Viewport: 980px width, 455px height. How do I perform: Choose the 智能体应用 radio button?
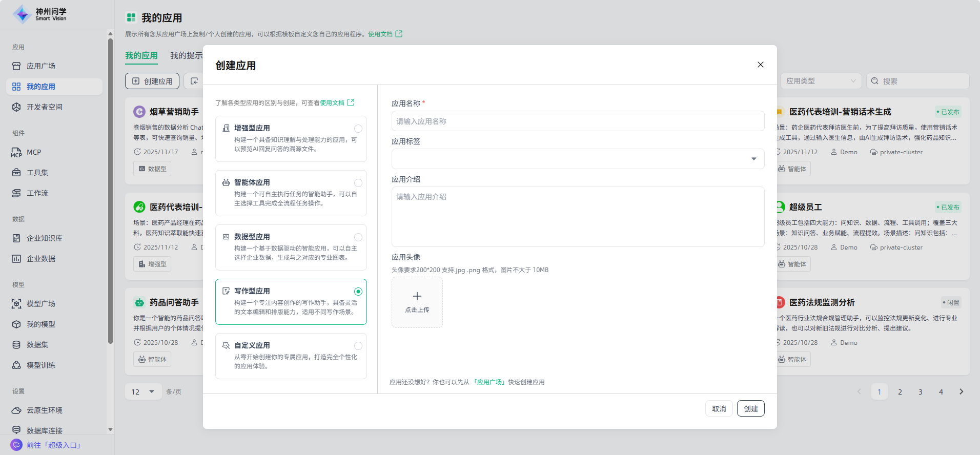point(358,183)
